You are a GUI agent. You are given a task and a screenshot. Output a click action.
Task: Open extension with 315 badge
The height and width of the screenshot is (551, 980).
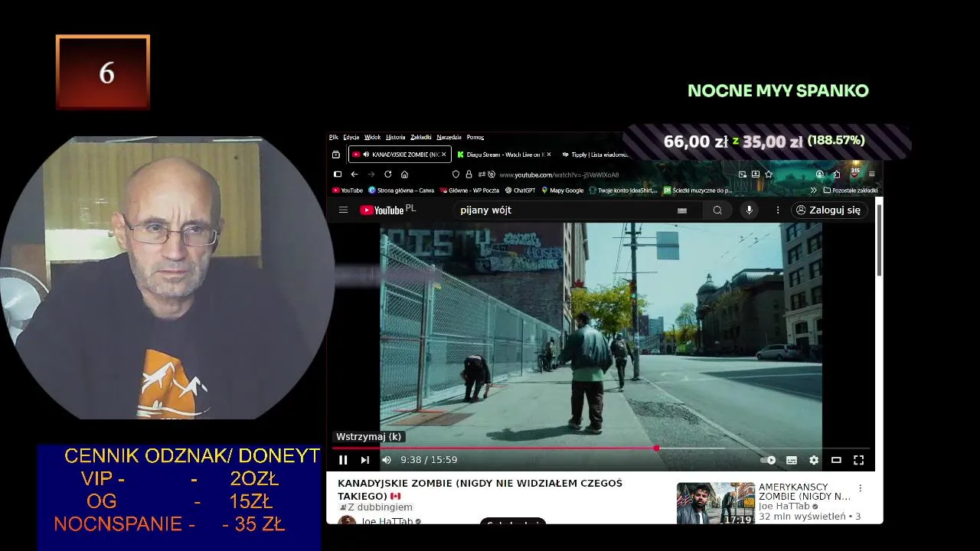(x=854, y=174)
